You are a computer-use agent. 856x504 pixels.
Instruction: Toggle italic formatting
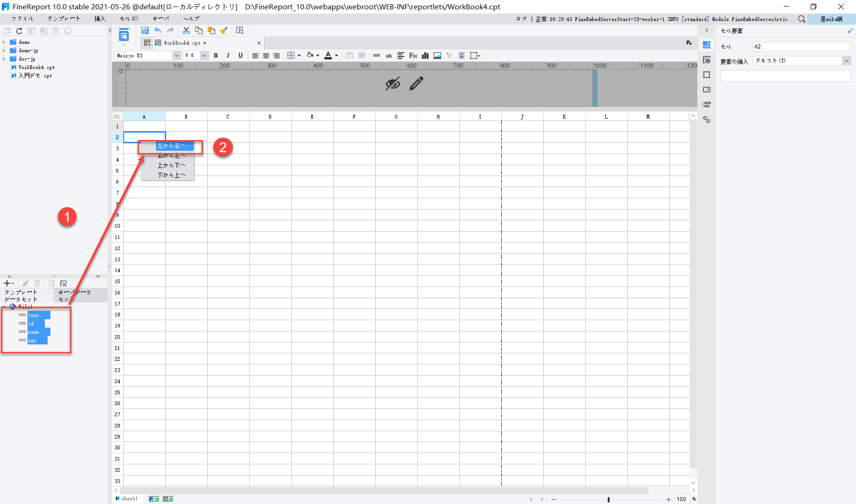[x=228, y=55]
